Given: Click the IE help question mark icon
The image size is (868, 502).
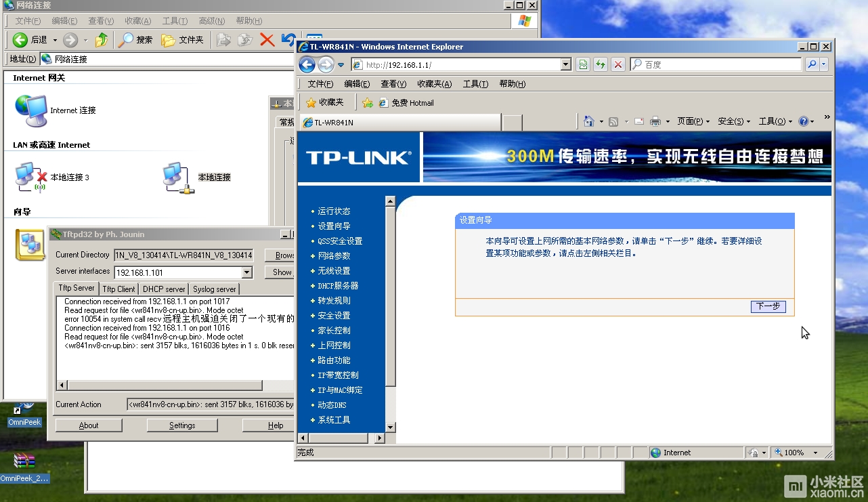Looking at the screenshot, I should (x=803, y=121).
